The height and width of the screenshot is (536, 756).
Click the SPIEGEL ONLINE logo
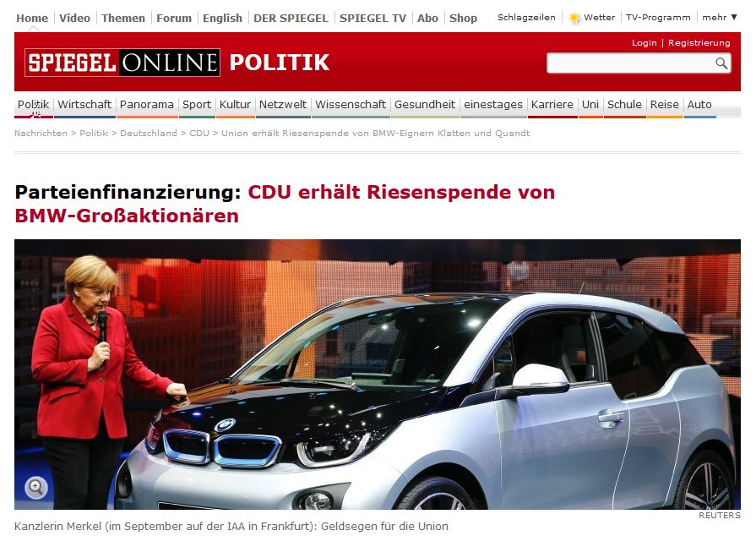tap(122, 63)
